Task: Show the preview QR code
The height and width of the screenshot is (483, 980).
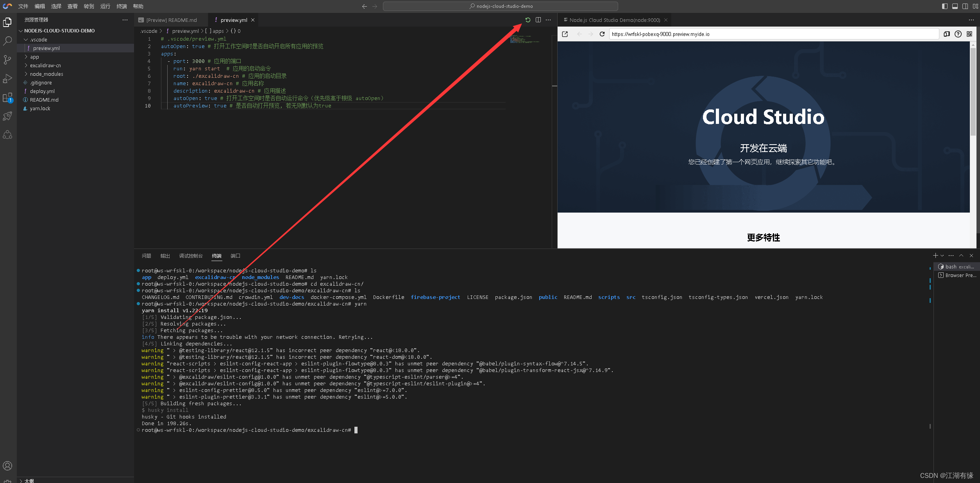Action: (x=969, y=34)
